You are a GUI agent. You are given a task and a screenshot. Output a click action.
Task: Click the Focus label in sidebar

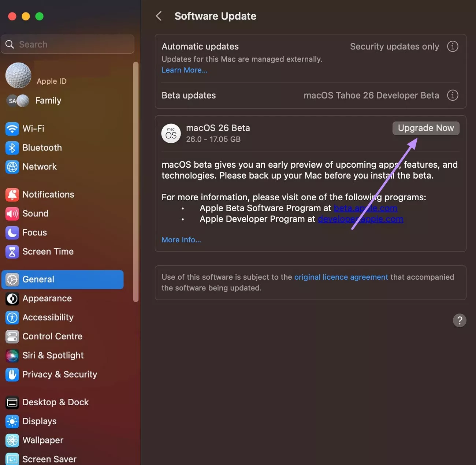coord(35,232)
